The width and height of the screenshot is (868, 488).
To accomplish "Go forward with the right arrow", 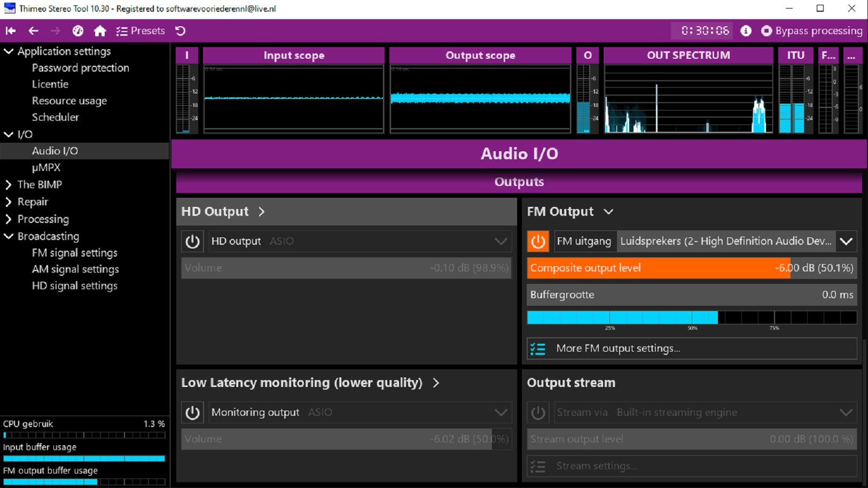I will [x=56, y=31].
